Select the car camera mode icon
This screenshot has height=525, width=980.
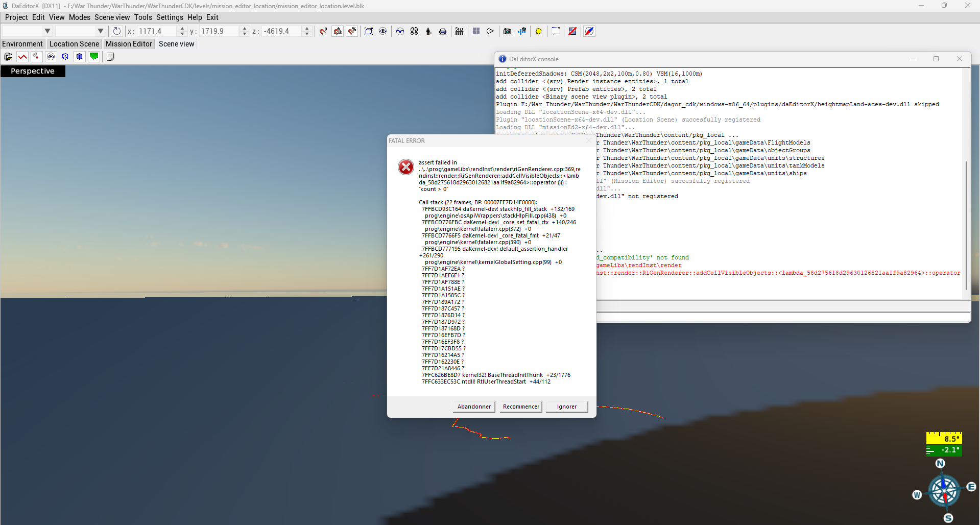click(443, 31)
